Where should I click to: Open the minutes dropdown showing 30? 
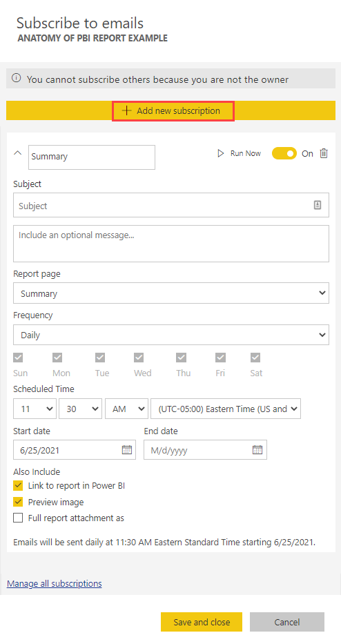pos(80,409)
